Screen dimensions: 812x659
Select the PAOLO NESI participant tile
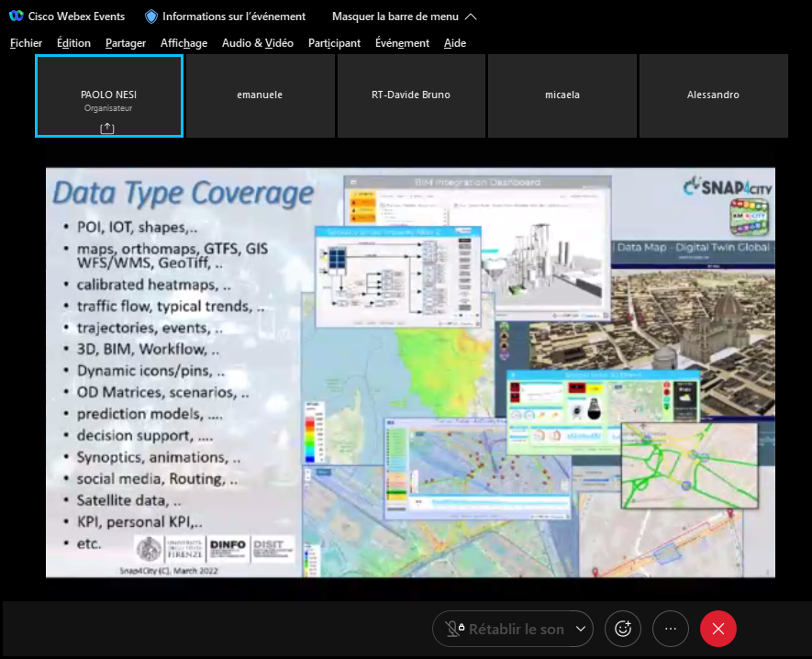(x=109, y=95)
